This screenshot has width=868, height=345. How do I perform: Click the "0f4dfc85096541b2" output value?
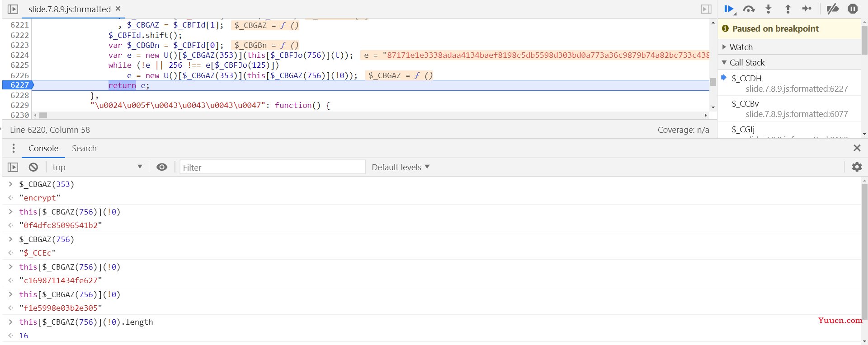[61, 225]
